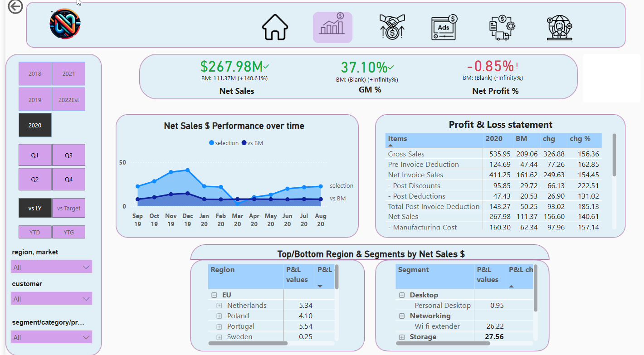
Task: Collapse the Networking segment group
Action: 401,316
